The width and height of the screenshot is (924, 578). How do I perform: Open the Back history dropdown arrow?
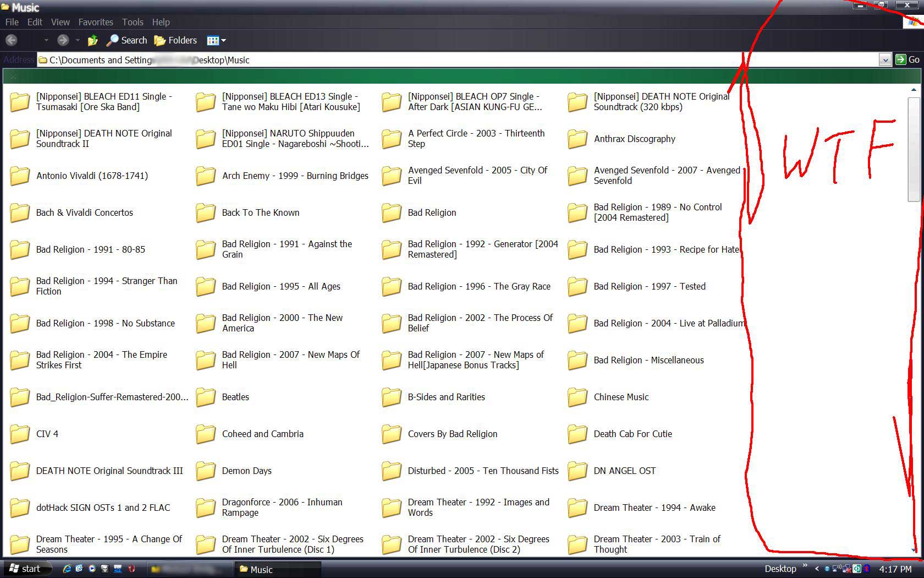pyautogui.click(x=46, y=40)
